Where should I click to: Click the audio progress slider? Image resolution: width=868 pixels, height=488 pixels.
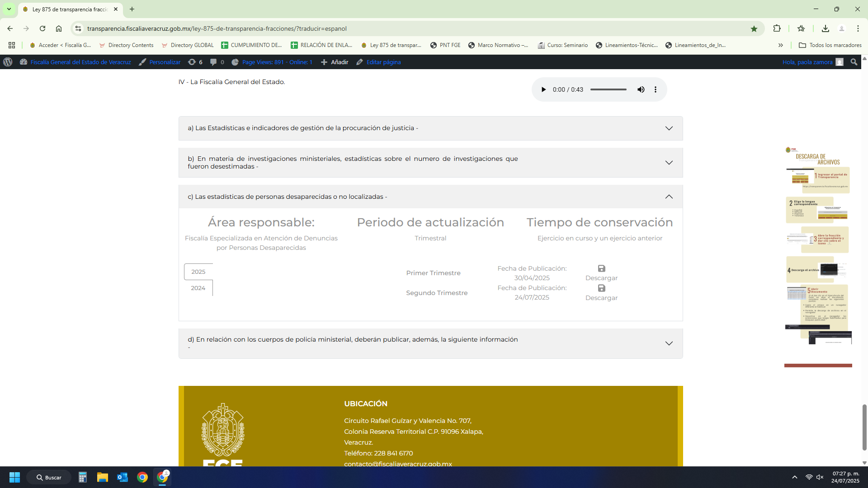pos(608,89)
